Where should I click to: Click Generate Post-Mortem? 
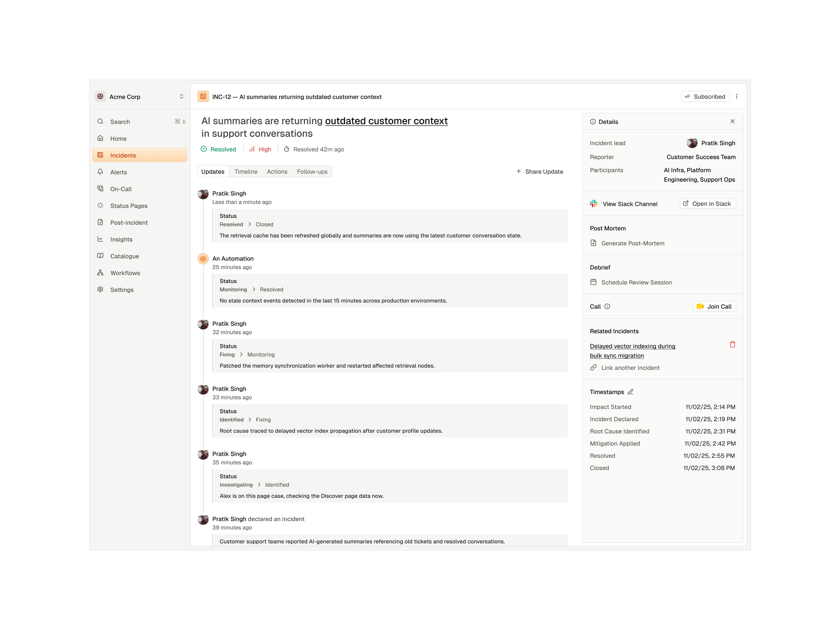(x=627, y=243)
